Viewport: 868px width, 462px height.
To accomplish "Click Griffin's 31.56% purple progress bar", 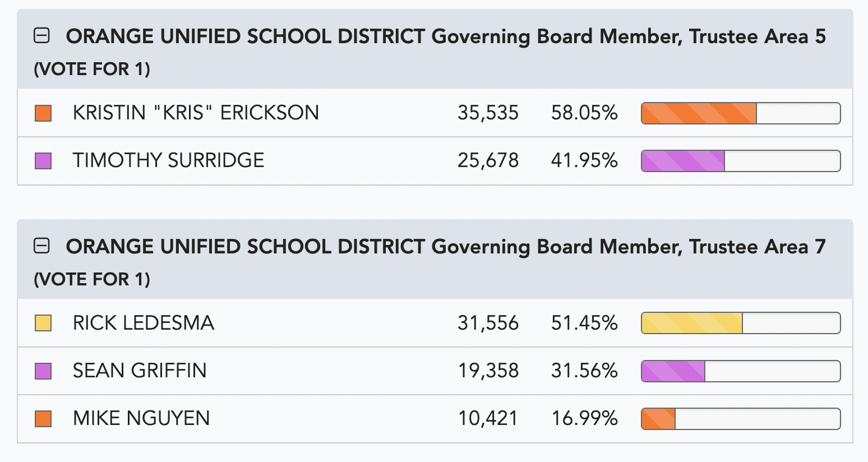I will tap(741, 371).
